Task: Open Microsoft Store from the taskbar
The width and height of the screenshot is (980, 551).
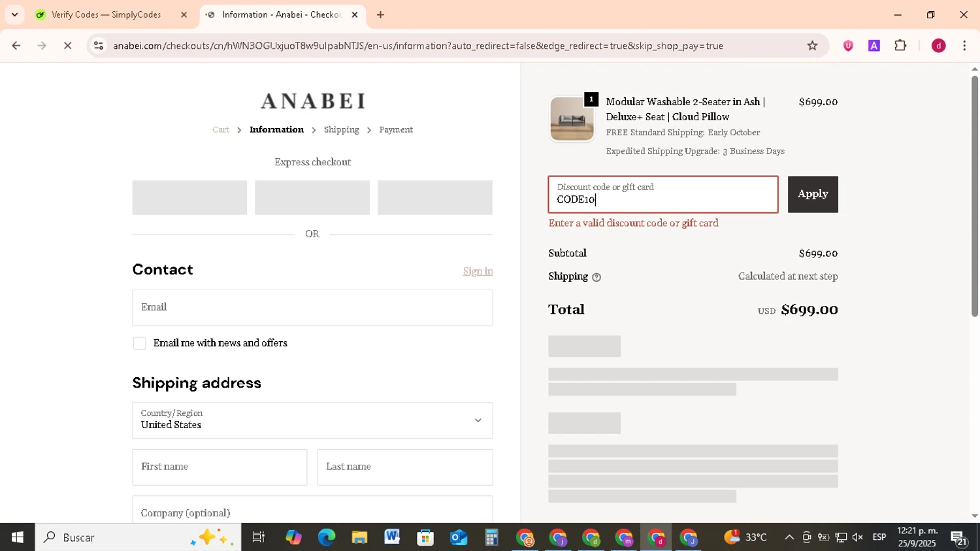Action: pyautogui.click(x=425, y=537)
